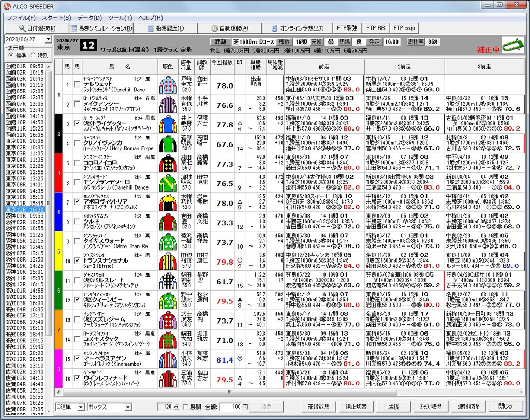Select race 阪神01R 09:55 in the list
Viewport: 530px width, 420px height.
[x=25, y=216]
